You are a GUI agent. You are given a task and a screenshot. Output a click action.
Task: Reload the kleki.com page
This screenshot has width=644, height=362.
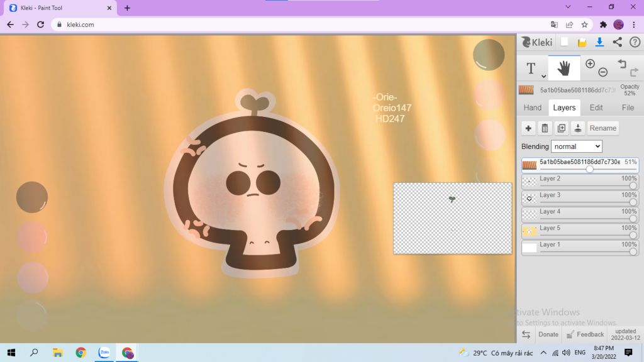(40, 25)
